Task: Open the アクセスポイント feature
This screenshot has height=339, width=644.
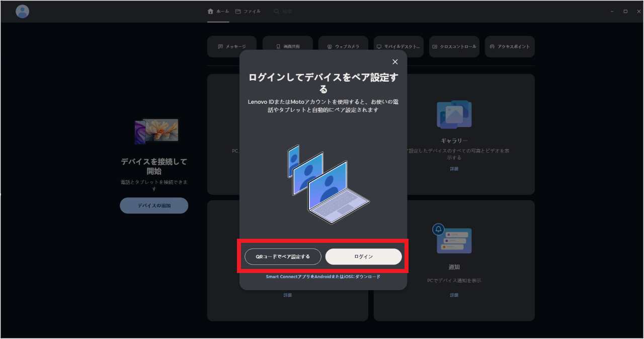Action: click(510, 46)
